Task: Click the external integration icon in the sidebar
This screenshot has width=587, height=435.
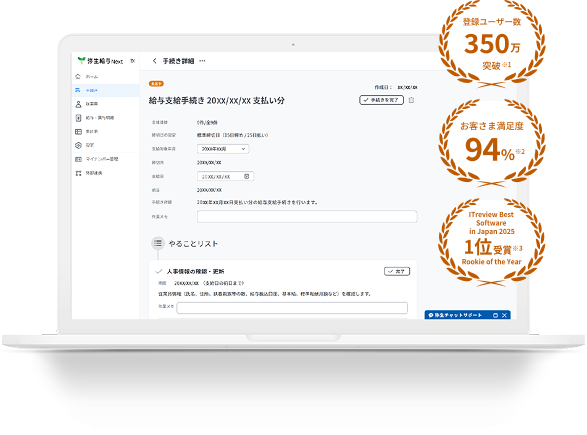Action: tap(78, 173)
